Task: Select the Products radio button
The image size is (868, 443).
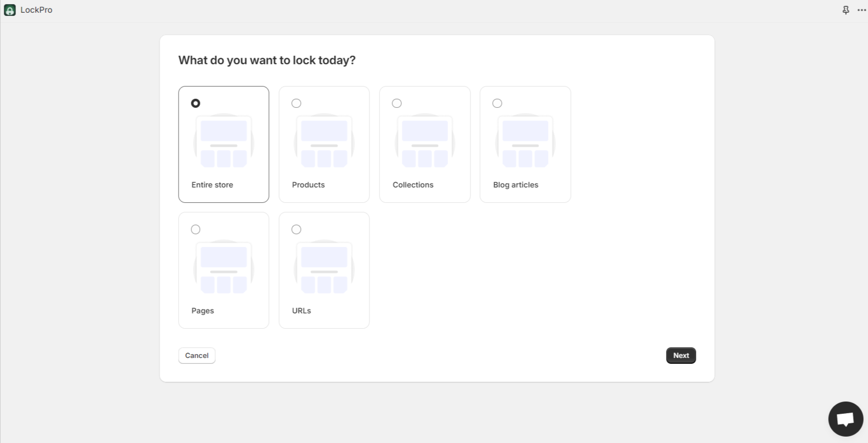Action: pyautogui.click(x=296, y=104)
